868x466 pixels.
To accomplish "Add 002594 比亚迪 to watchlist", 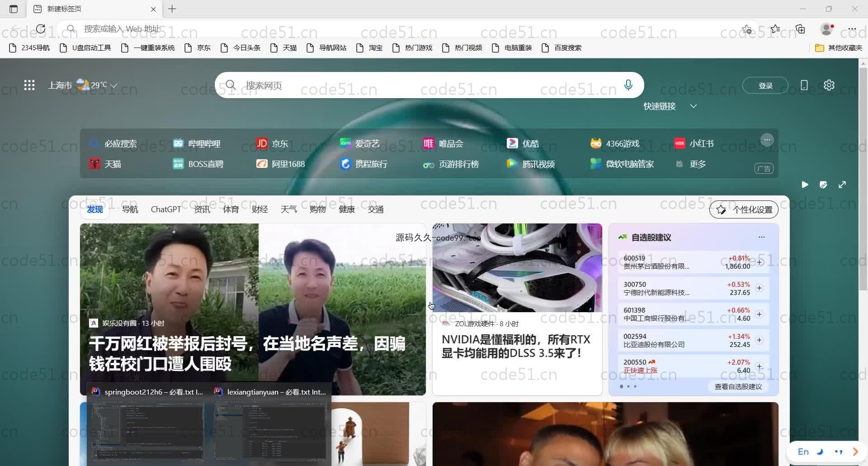I will [x=759, y=340].
